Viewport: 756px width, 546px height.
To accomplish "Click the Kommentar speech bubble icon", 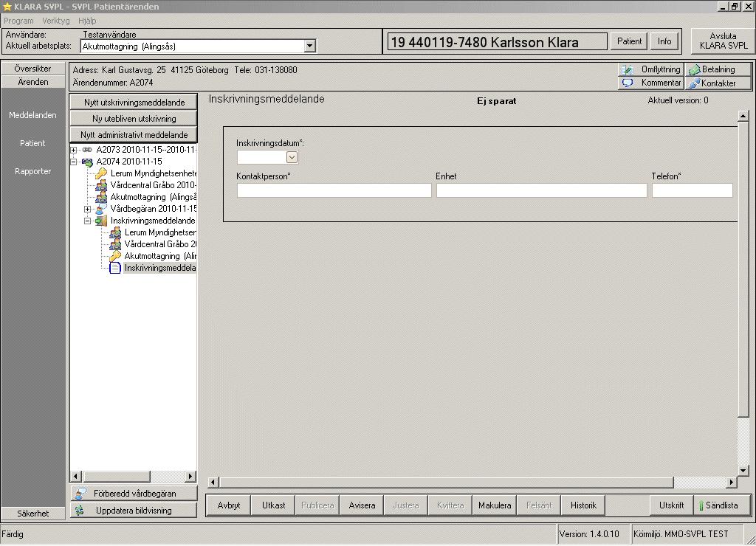I will tap(628, 83).
